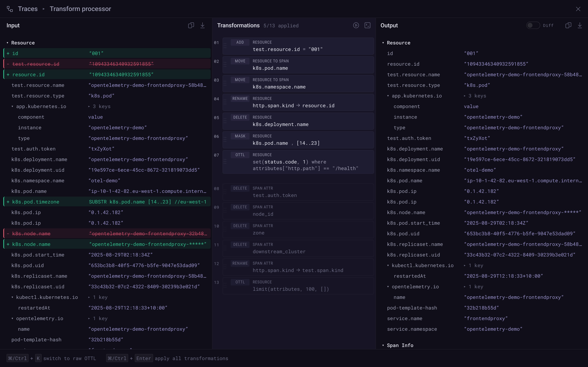This screenshot has width=588, height=367.
Task: Go back to Traces breadcrumb
Action: pyautogui.click(x=28, y=9)
